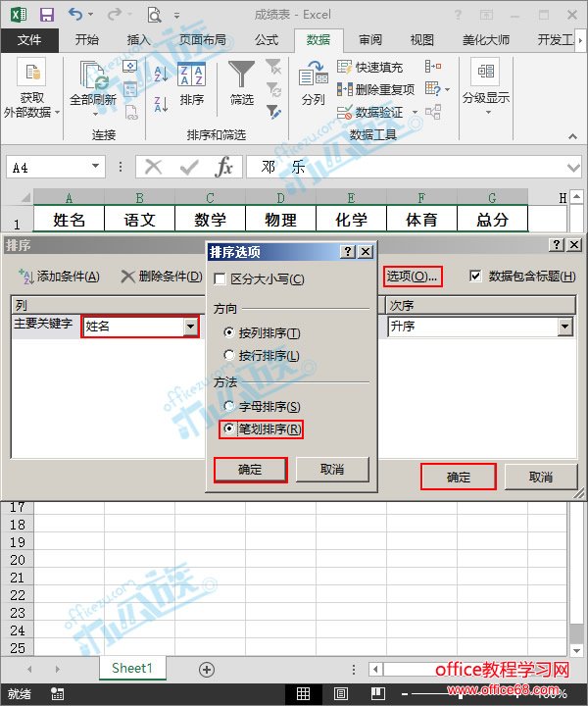Open customize quick access toolbar dropdown
Image resolution: width=588 pixels, height=706 pixels.
176,16
